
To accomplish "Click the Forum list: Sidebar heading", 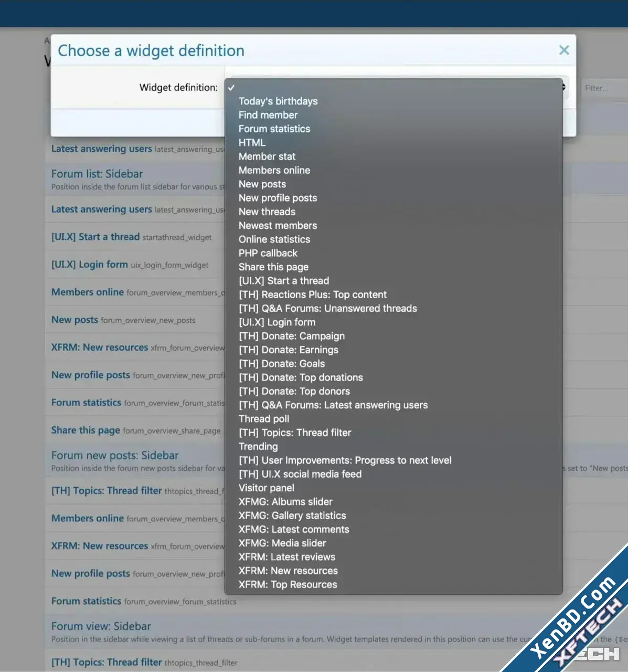I will [97, 174].
